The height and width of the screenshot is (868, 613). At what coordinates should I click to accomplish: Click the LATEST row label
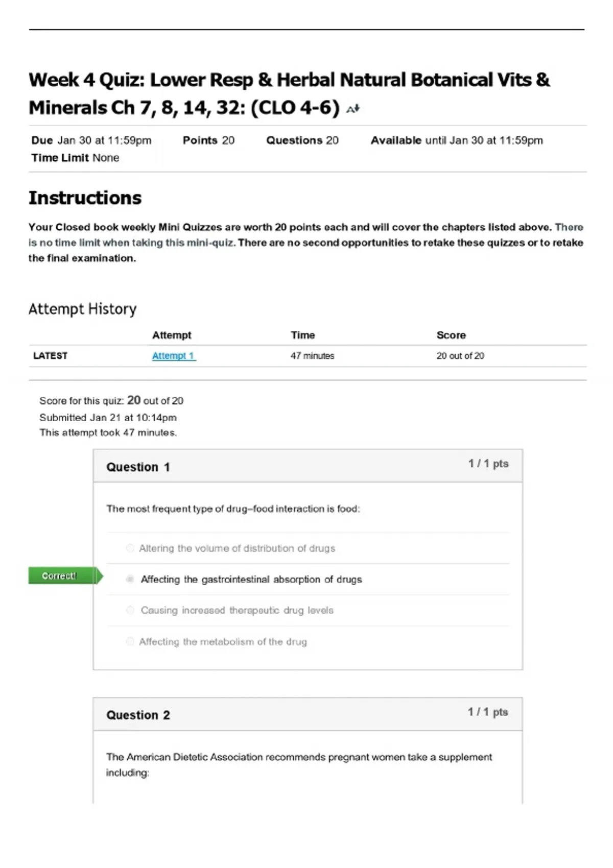[50, 356]
